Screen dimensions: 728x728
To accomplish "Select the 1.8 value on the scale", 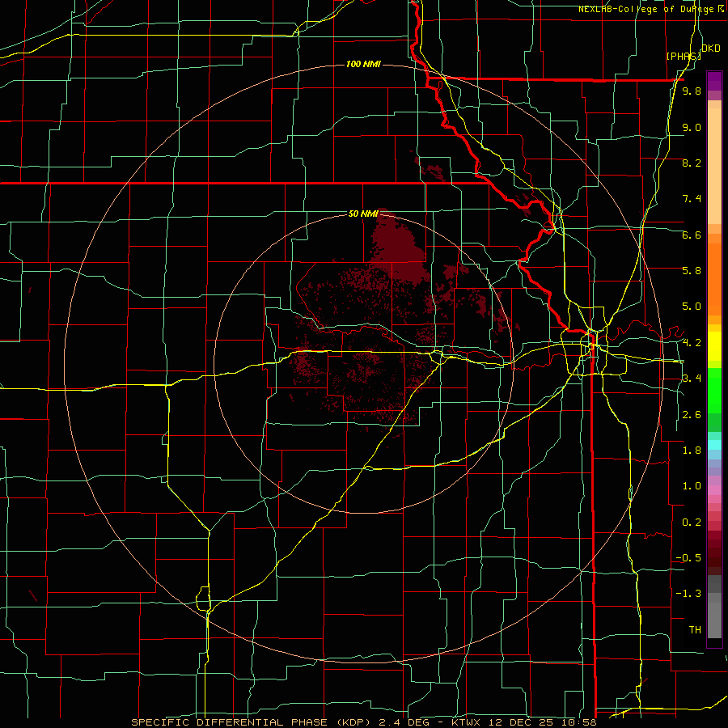I will click(692, 451).
